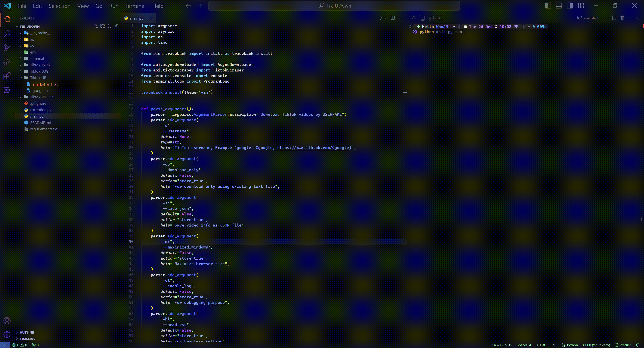
Task: Open Run and Debug view
Action: (x=7, y=62)
